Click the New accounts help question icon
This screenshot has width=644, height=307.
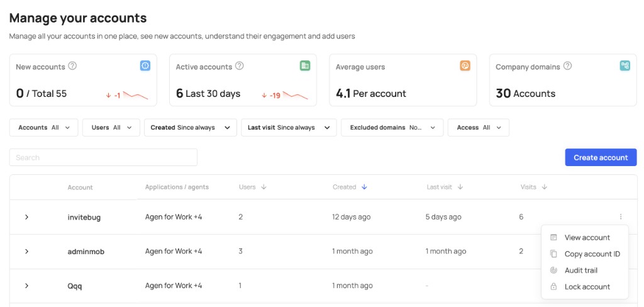72,66
